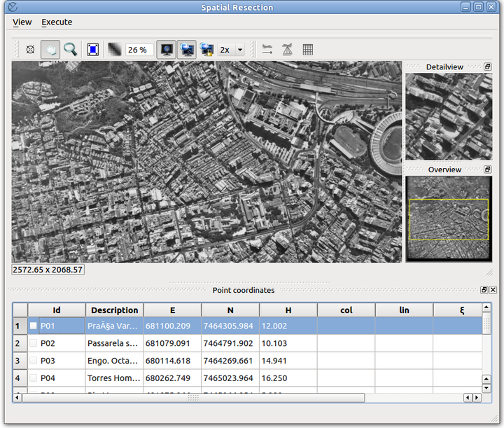Select the mark/crosshair point tool
The height and width of the screenshot is (428, 504).
[x=30, y=50]
